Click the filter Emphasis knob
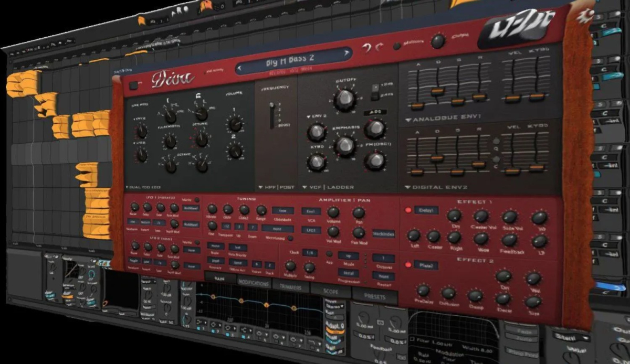The image size is (630, 364). pos(345,146)
